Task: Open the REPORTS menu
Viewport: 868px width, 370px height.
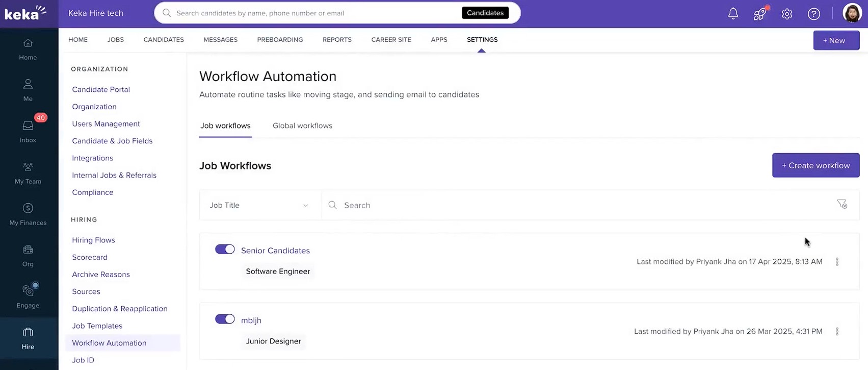Action: [x=337, y=40]
